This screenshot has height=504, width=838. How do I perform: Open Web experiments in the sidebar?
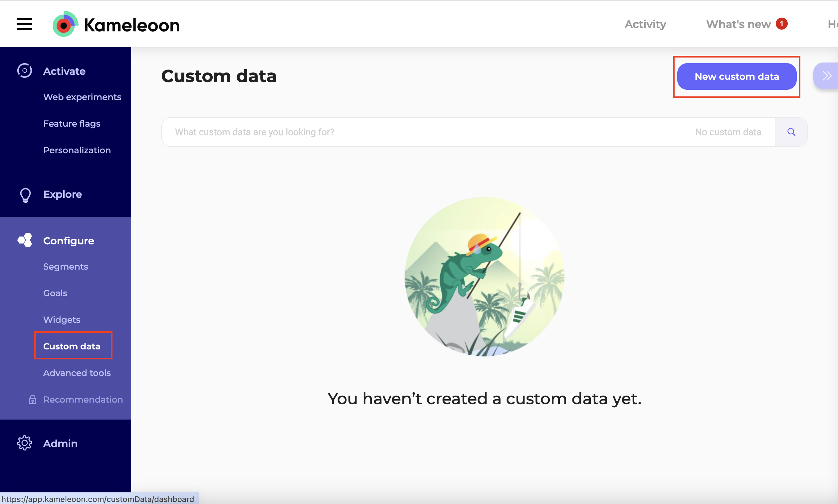click(82, 97)
